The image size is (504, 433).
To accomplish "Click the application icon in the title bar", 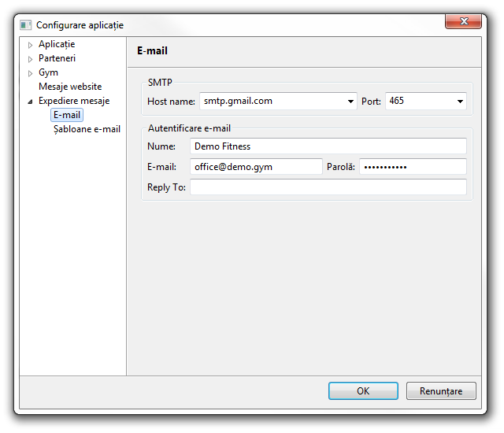I will point(26,25).
